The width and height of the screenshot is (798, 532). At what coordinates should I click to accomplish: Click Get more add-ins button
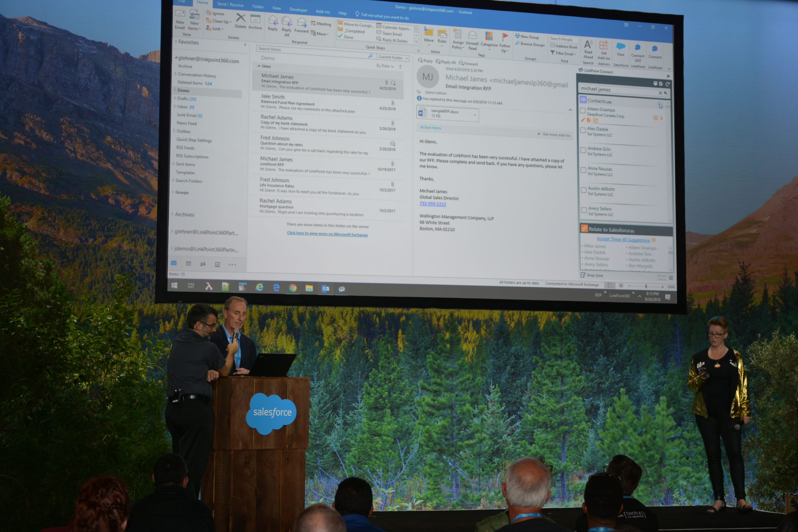554,134
